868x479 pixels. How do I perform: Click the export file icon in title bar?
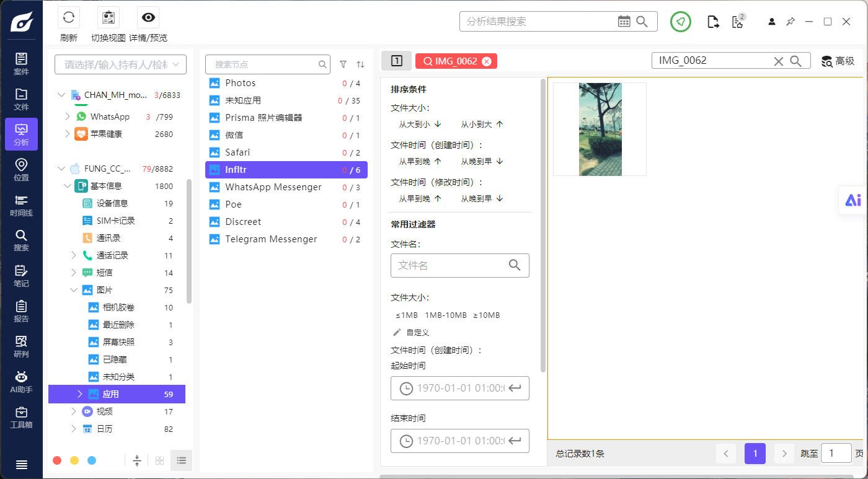714,22
